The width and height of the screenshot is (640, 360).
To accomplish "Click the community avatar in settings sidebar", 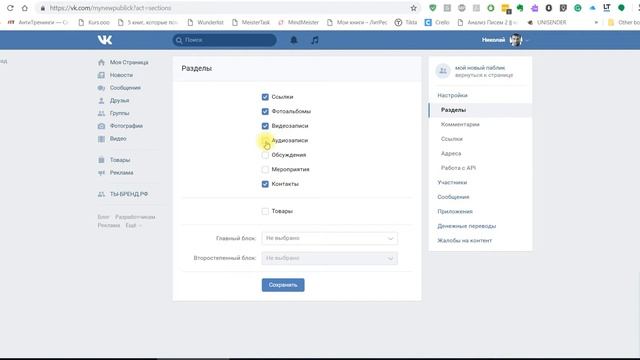I will pyautogui.click(x=443, y=71).
